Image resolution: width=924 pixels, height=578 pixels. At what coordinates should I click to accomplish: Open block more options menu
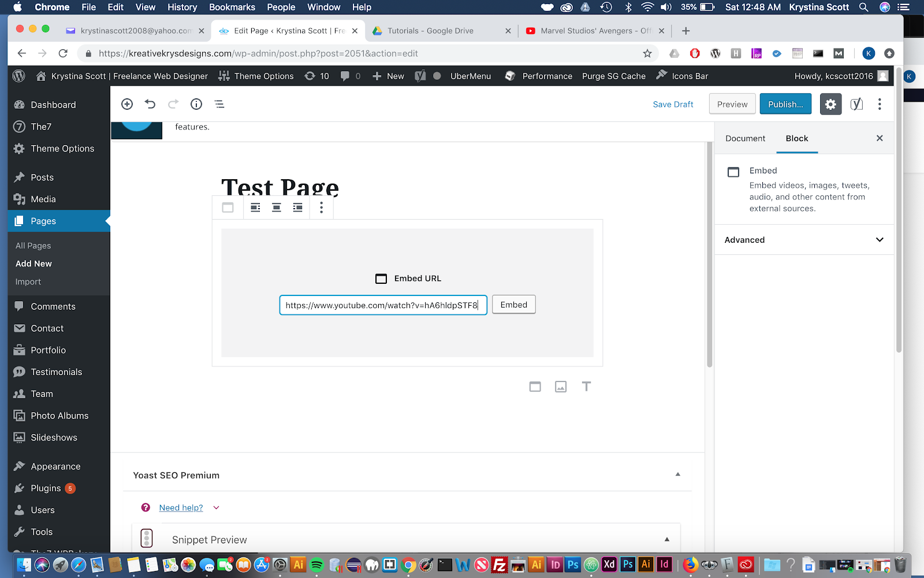point(322,208)
